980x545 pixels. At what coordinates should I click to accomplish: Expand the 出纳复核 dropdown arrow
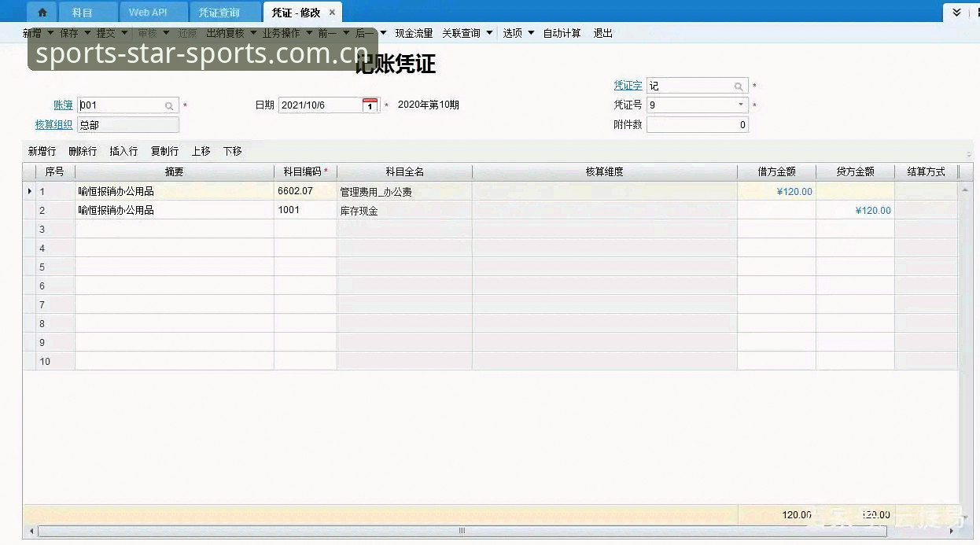tap(253, 33)
